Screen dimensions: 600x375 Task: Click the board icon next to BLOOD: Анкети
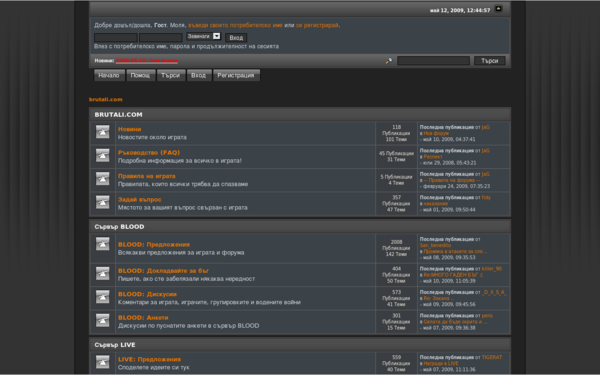(103, 320)
